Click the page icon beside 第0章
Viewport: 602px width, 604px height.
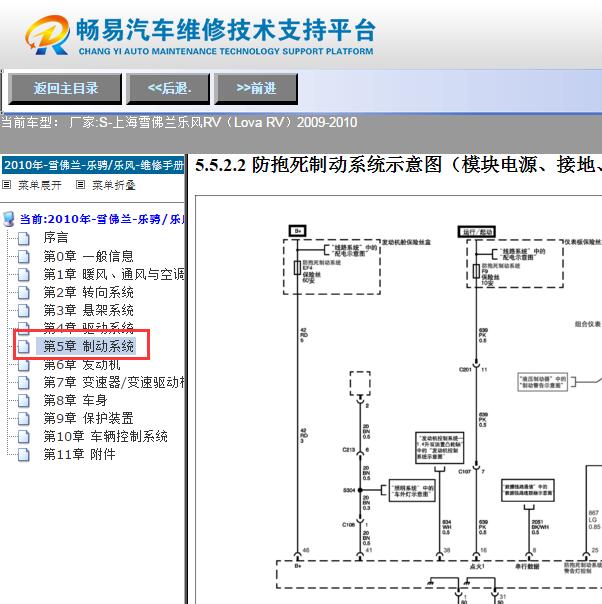click(24, 257)
